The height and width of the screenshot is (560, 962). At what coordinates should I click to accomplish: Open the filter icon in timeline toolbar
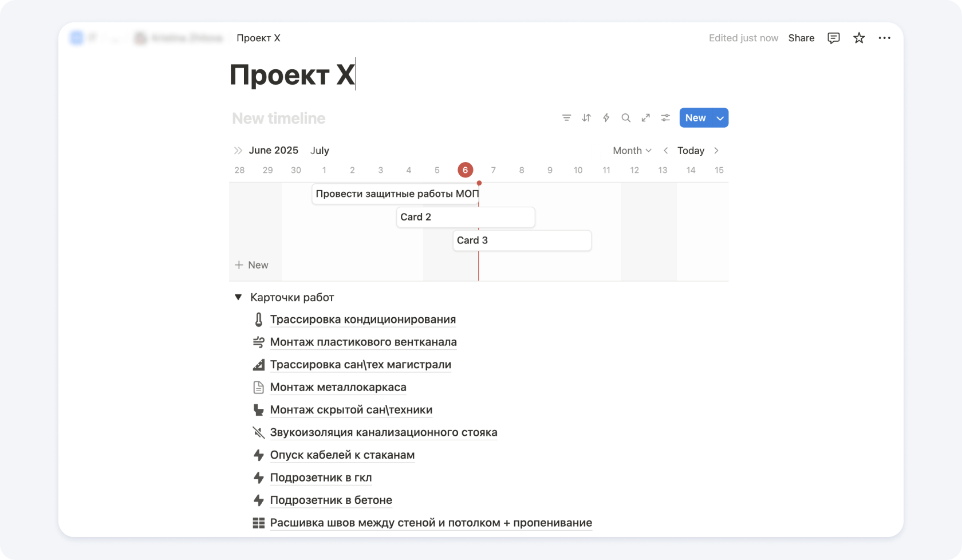(x=566, y=118)
